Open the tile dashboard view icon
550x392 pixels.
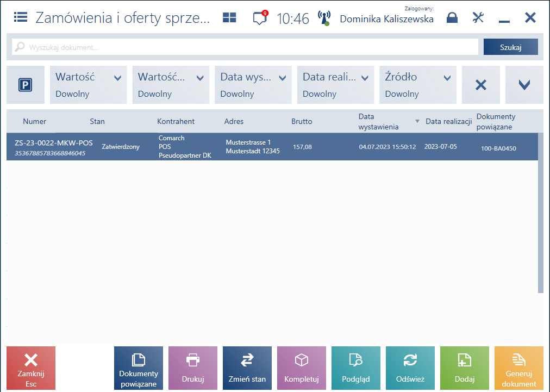[x=229, y=17]
